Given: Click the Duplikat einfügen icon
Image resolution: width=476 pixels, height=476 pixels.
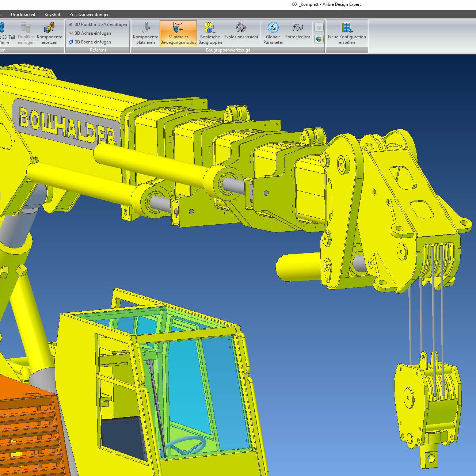Looking at the screenshot, I should (26, 33).
